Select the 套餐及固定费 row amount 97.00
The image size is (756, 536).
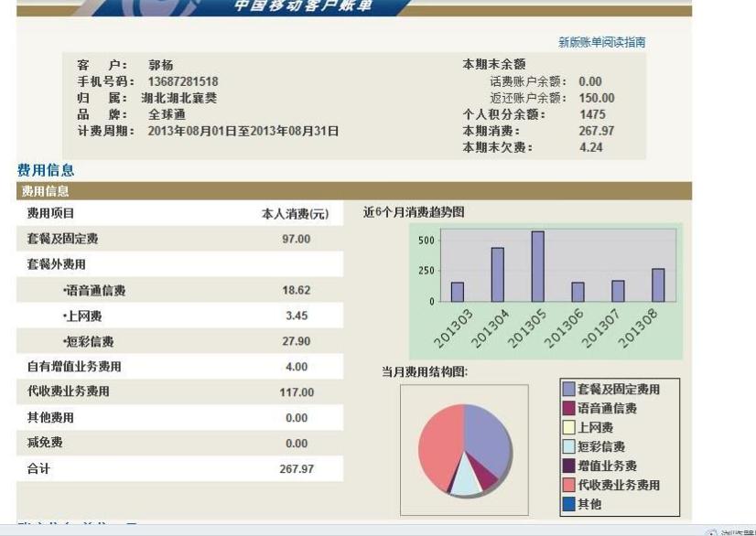(296, 239)
